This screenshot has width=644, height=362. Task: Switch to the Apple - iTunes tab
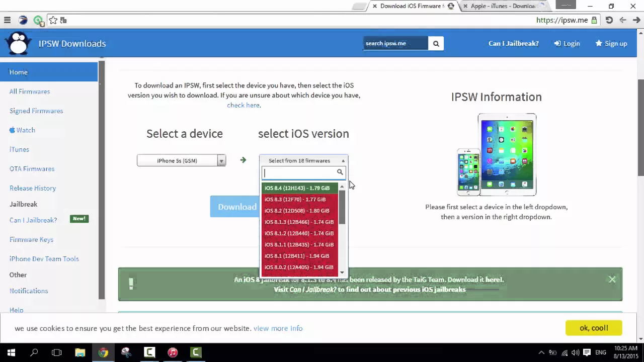point(503,6)
